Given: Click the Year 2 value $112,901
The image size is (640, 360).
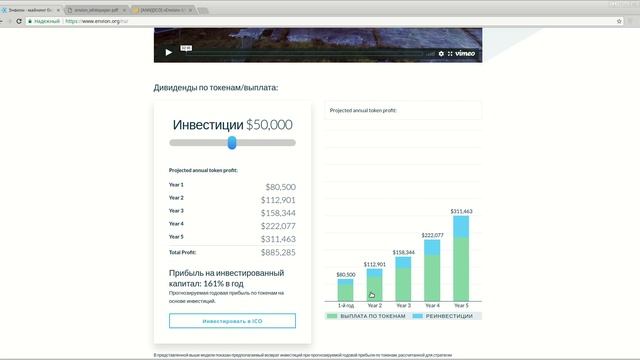Looking at the screenshot, I should (x=278, y=200).
